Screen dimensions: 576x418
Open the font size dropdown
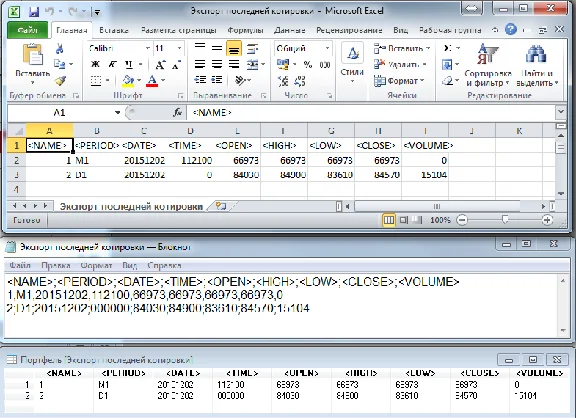pos(179,48)
